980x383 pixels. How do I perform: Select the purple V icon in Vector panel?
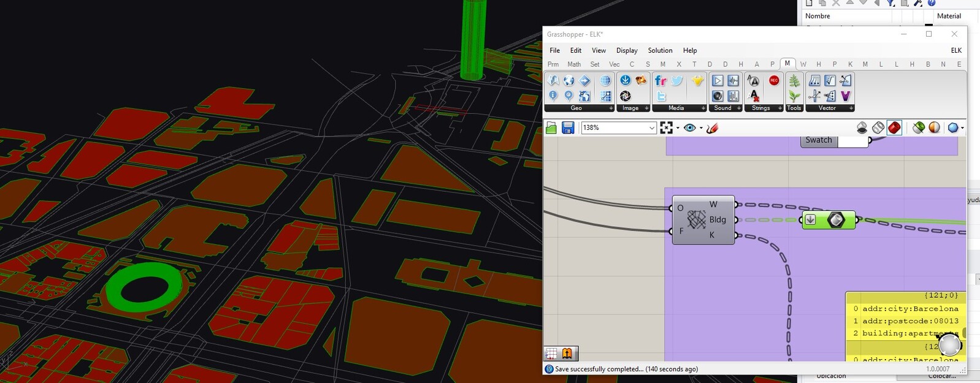846,96
